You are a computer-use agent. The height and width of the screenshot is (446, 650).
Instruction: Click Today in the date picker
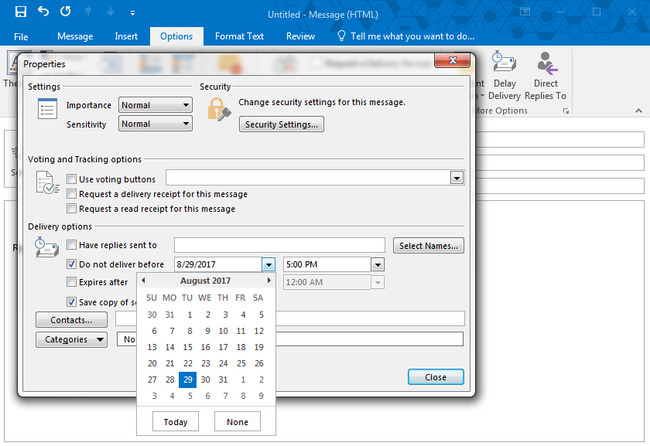175,422
